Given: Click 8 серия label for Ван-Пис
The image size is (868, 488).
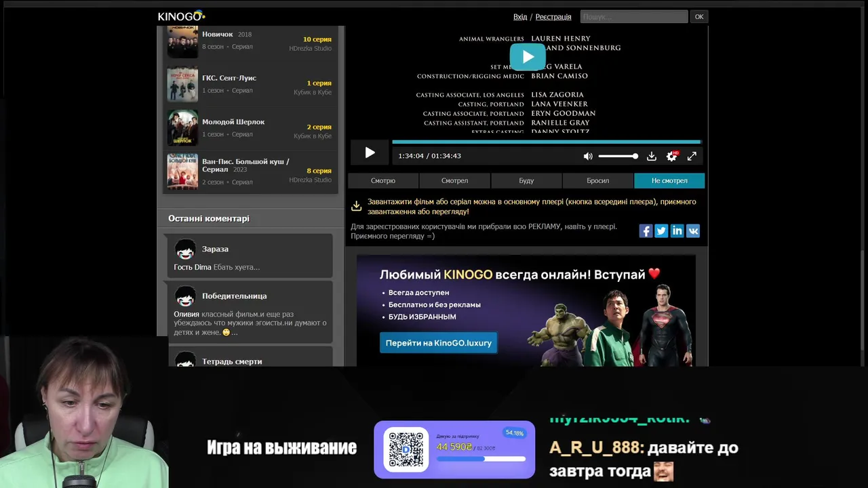Looking at the screenshot, I should click(319, 171).
